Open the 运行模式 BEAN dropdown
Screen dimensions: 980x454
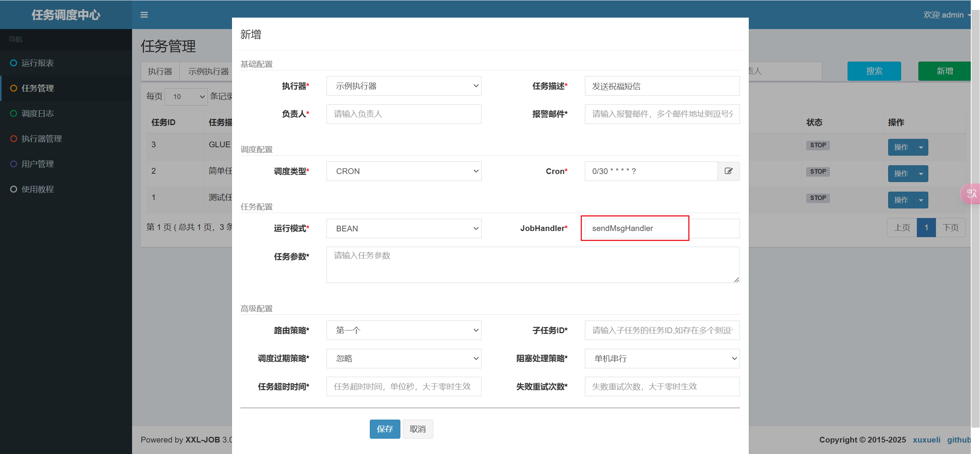tap(403, 229)
